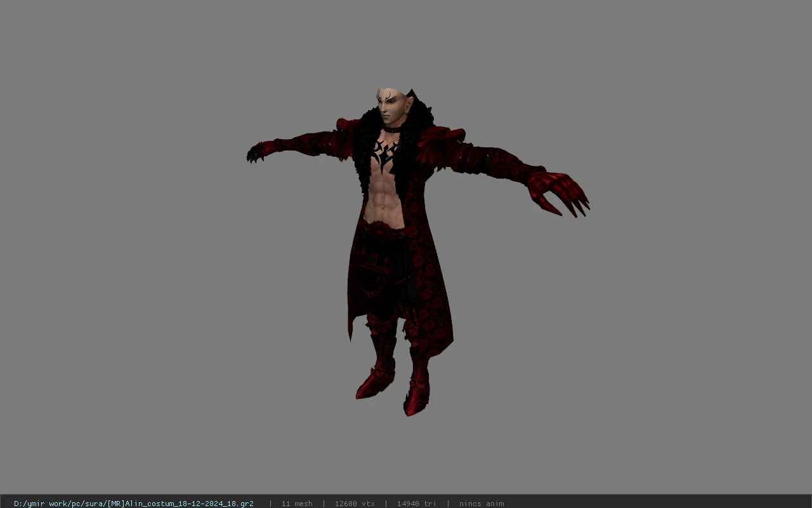Click the '14940 tri' triangle count
This screenshot has width=812, height=508.
click(x=417, y=504)
